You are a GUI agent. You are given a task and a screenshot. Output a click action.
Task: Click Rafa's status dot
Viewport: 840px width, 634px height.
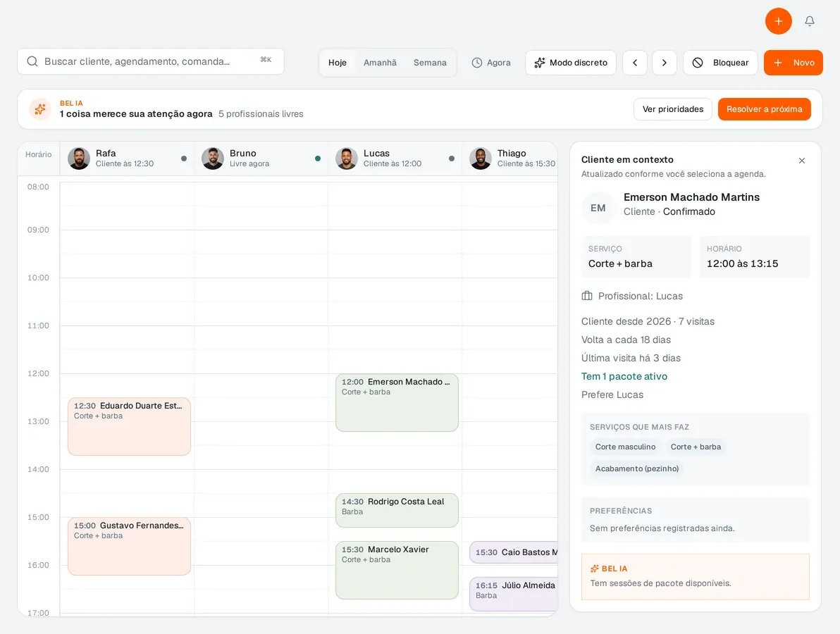(x=184, y=158)
